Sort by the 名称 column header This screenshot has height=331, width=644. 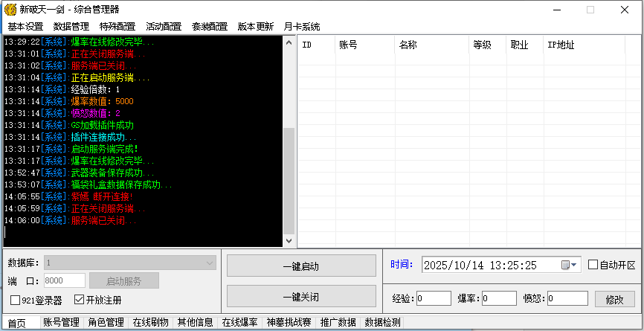pyautogui.click(x=432, y=45)
